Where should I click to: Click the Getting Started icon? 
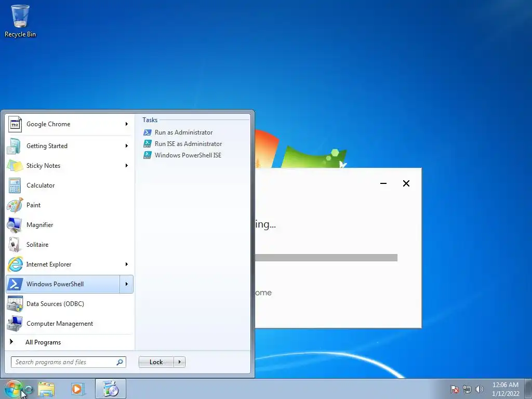[15, 146]
